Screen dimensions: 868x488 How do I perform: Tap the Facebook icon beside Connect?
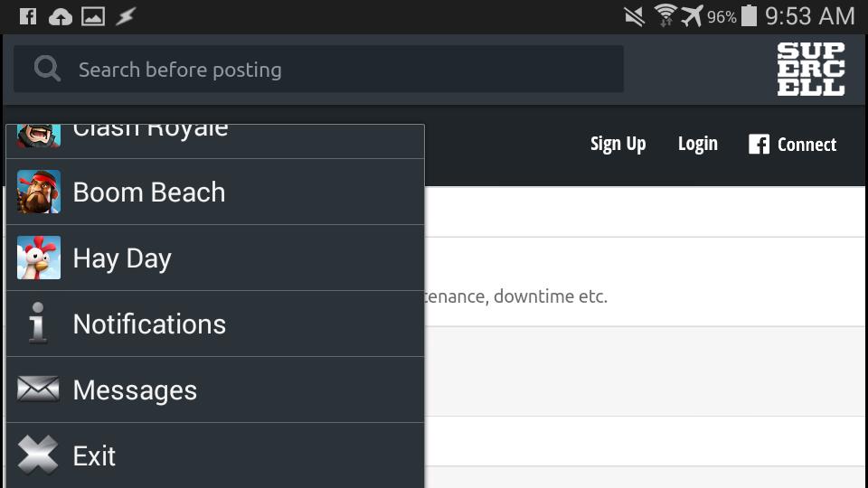759,145
